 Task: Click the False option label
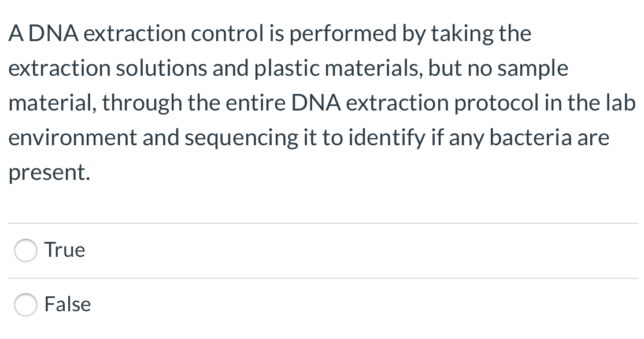tap(68, 305)
